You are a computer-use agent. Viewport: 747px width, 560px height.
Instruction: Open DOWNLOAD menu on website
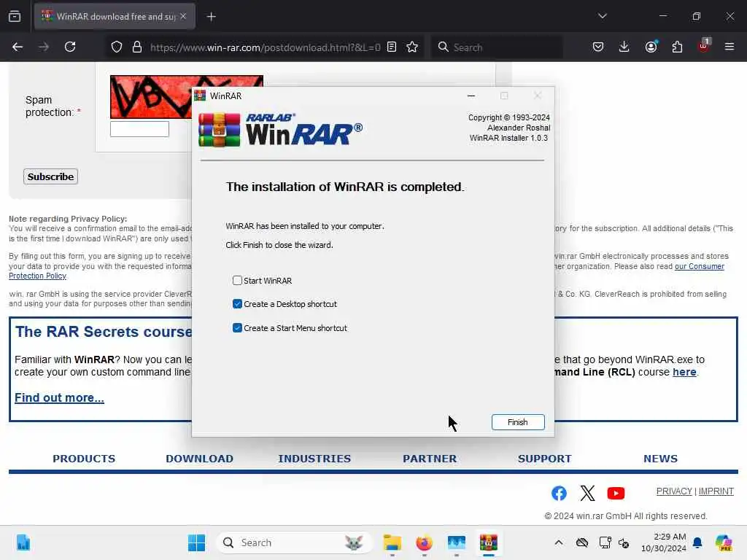click(x=200, y=459)
